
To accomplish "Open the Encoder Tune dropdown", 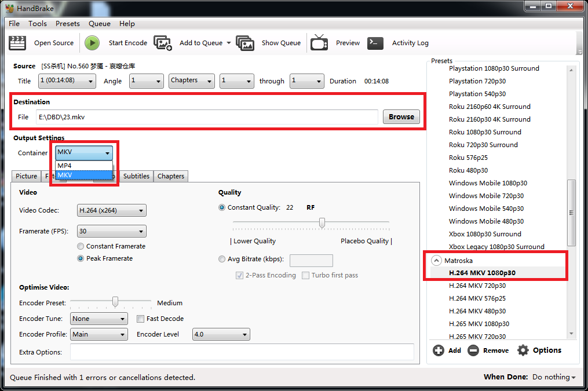I will click(99, 319).
